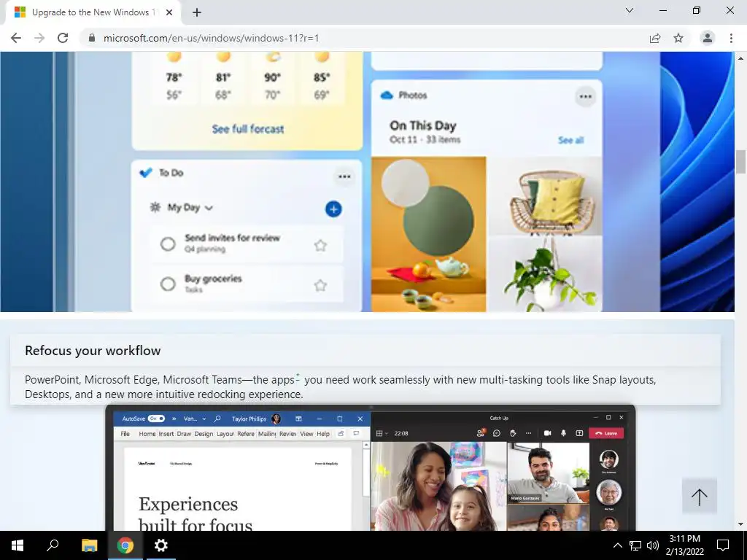Mark Buy groceries as complete

pyautogui.click(x=168, y=284)
